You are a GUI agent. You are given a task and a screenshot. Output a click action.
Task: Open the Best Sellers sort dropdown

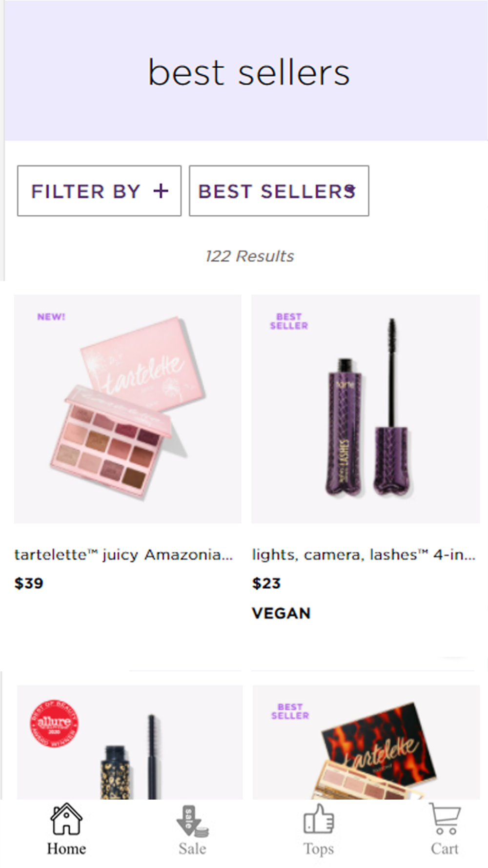tap(279, 191)
